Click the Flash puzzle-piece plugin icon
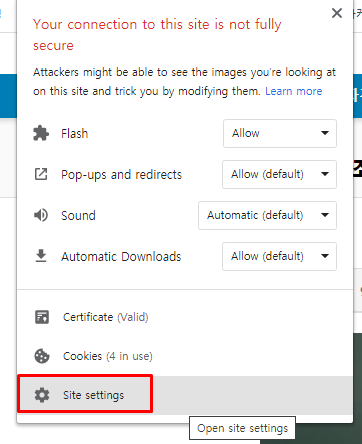This screenshot has width=362, height=444. pos(41,133)
